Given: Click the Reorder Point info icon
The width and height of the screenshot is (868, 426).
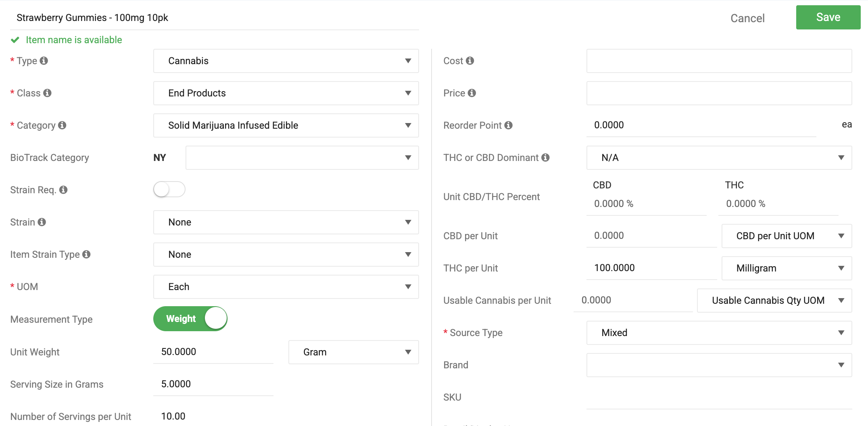Looking at the screenshot, I should (509, 125).
